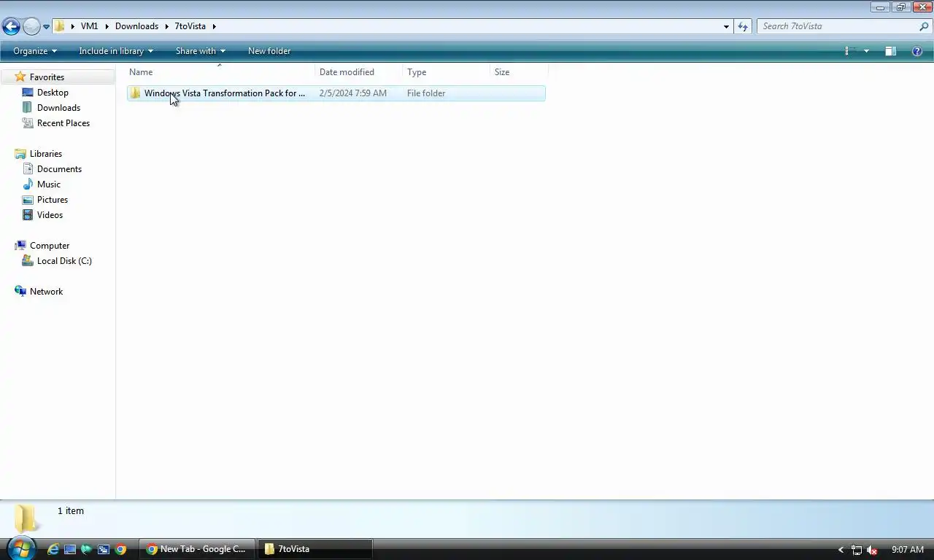The image size is (934, 560).
Task: Click inside the Search 7toVista field
Action: (838, 26)
